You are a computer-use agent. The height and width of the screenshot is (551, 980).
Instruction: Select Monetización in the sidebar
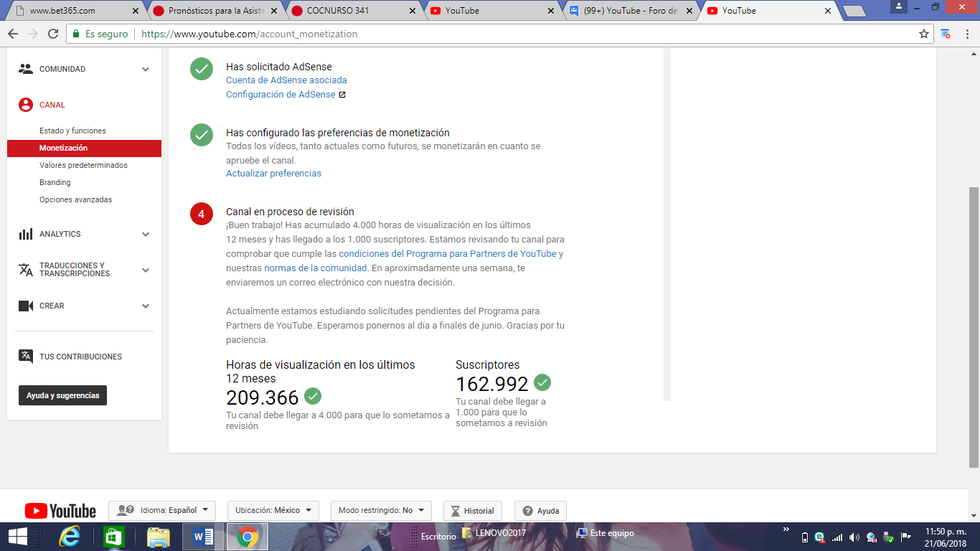coord(84,148)
